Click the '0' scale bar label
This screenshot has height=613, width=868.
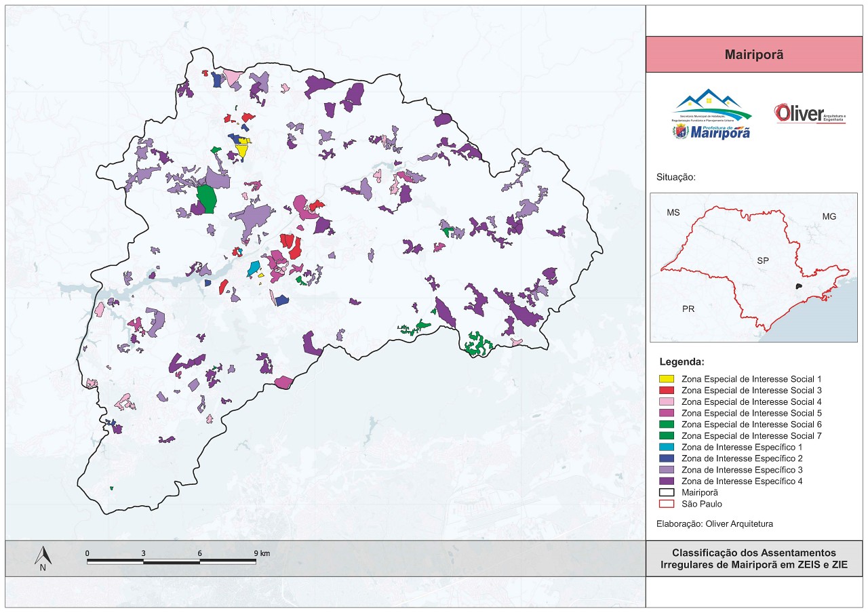(87, 553)
